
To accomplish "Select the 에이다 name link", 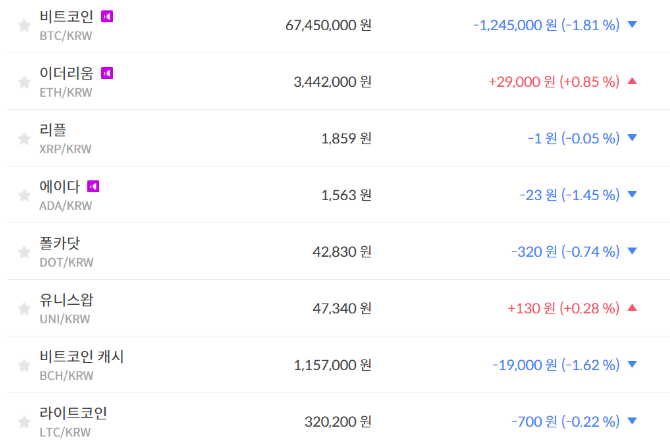I will coord(60,186).
